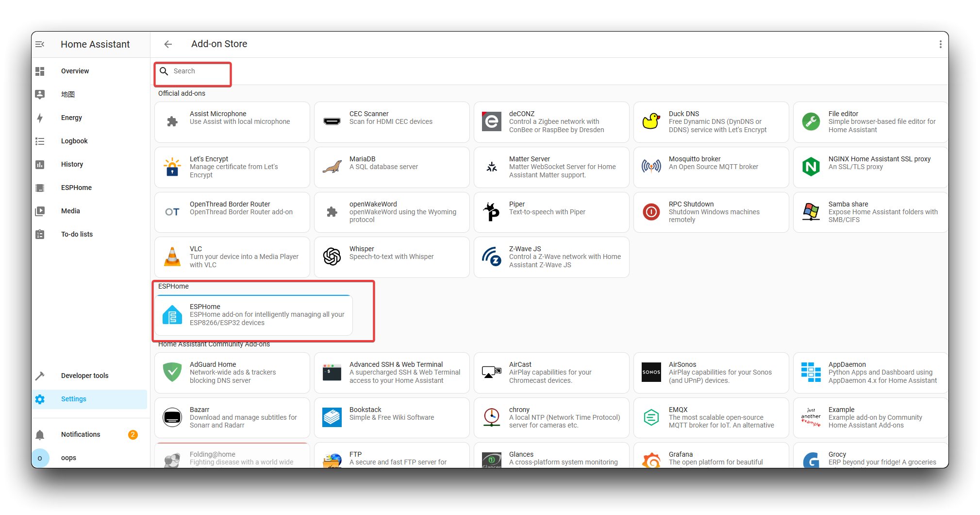Click the chrony clock icon

(492, 417)
